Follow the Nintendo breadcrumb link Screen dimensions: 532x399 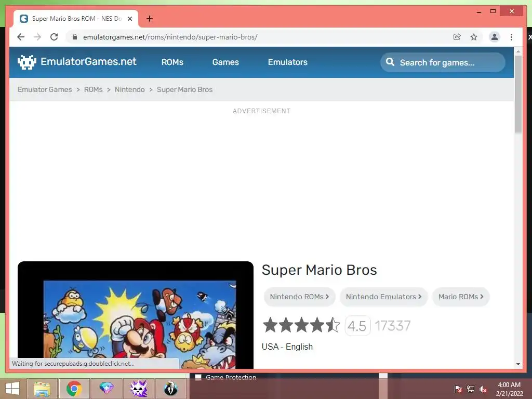pos(129,89)
